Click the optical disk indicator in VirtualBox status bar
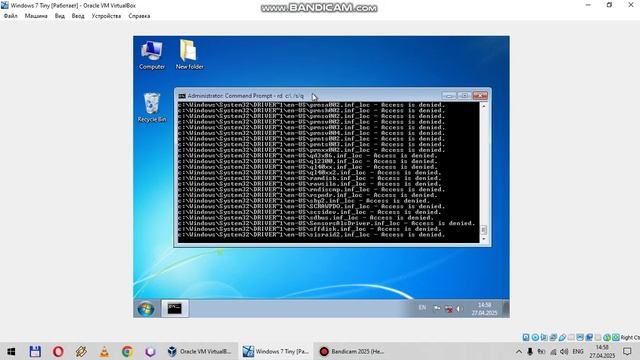The width and height of the screenshot is (640, 360). click(x=536, y=337)
